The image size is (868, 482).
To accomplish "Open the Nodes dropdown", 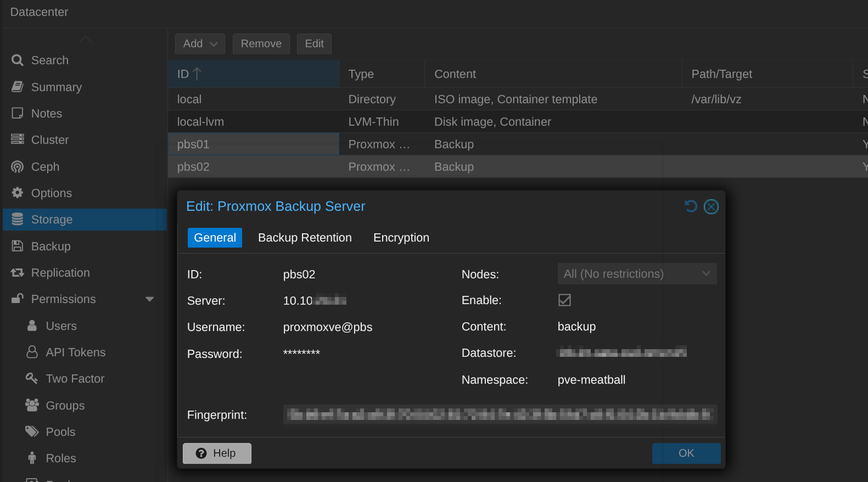I will (637, 274).
